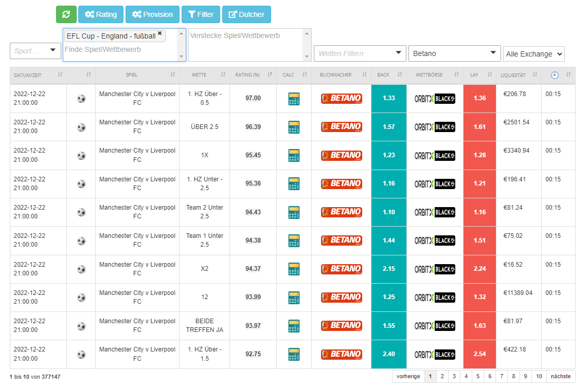Click lay odds 2.24

(479, 269)
